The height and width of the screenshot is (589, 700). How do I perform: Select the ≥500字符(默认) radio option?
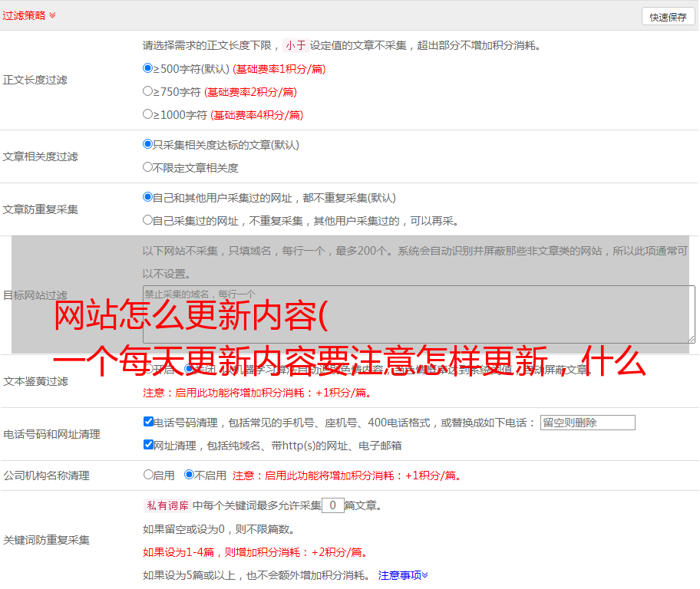[x=148, y=68]
